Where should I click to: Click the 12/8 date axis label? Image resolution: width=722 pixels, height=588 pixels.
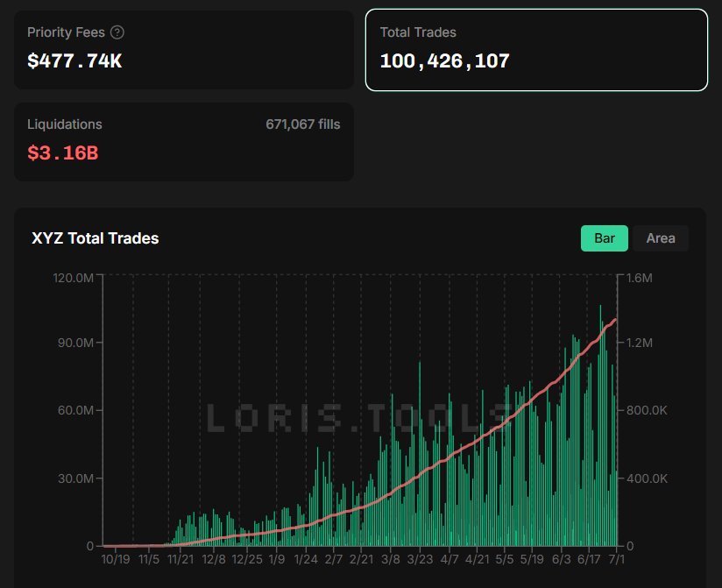coord(214,559)
